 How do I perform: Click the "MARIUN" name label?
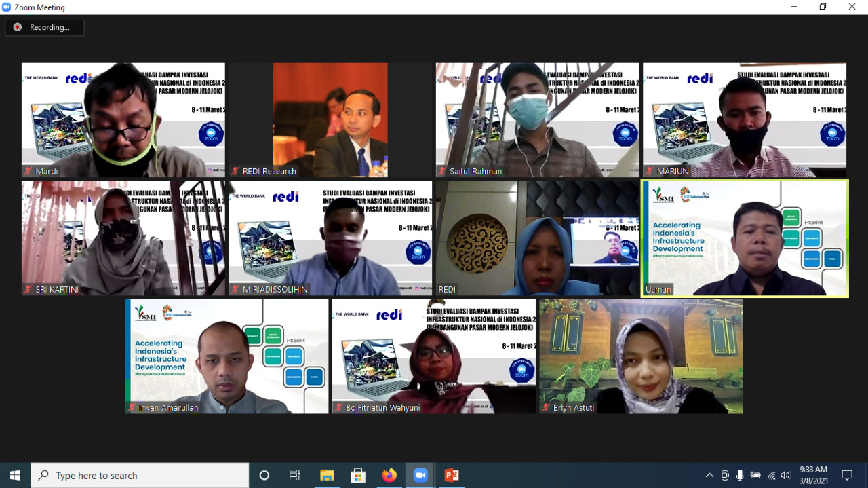point(673,171)
